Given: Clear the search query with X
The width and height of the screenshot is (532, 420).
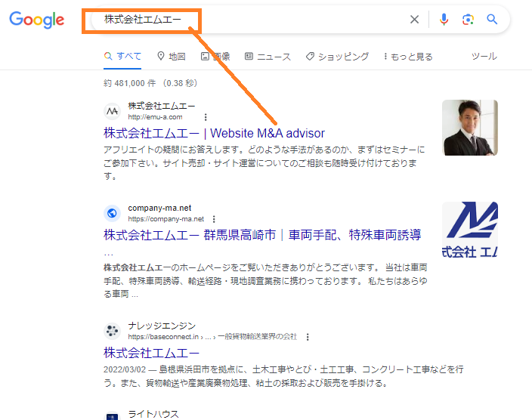Looking at the screenshot, I should pos(414,20).
